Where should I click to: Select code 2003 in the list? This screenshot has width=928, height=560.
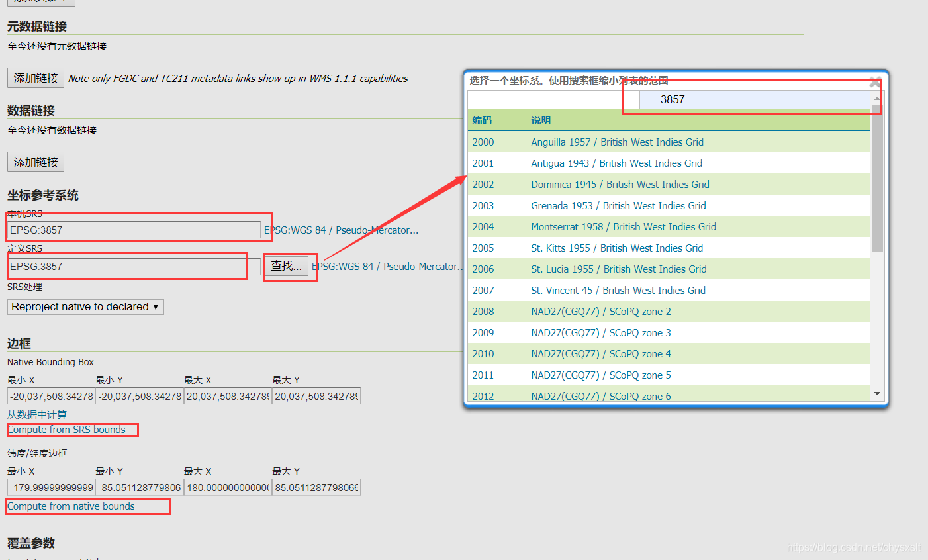(483, 205)
